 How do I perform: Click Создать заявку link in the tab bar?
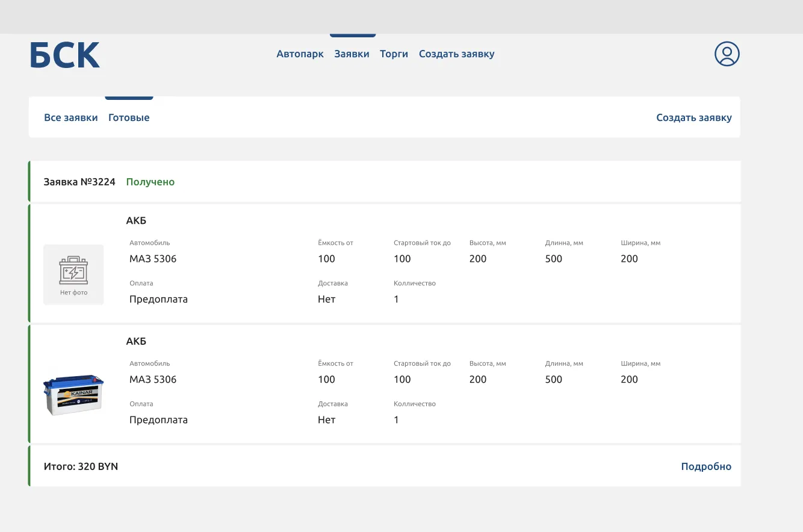click(x=693, y=118)
